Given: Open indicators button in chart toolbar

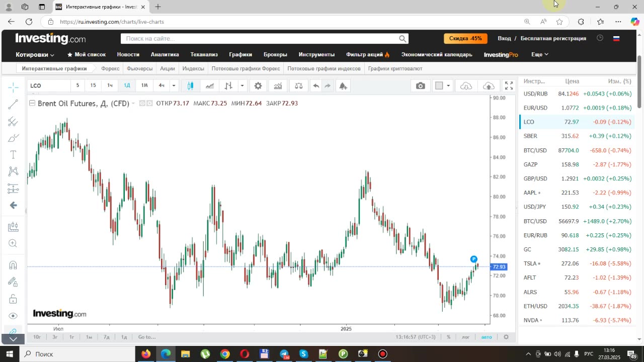Looking at the screenshot, I should tap(278, 86).
